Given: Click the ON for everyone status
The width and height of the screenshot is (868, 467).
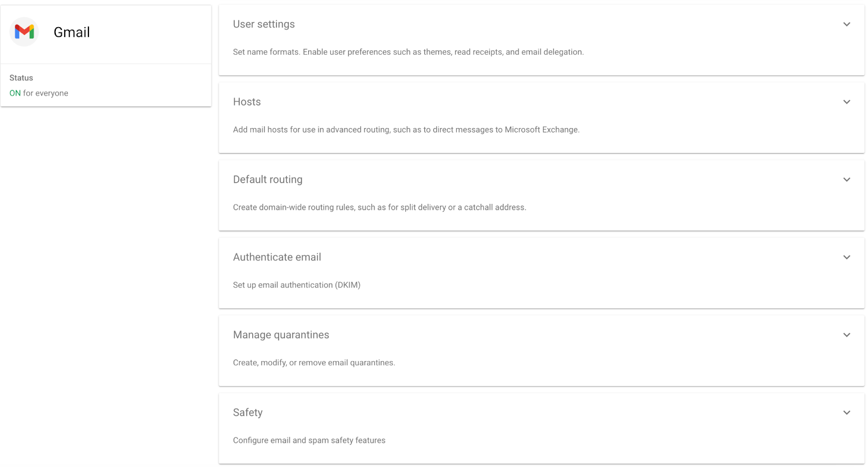Looking at the screenshot, I should tap(39, 93).
